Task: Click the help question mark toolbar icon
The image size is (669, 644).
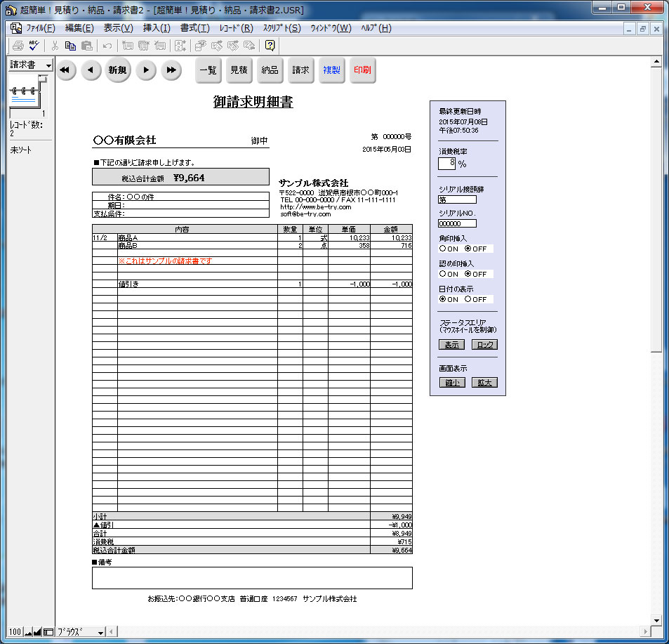Action: (x=270, y=46)
